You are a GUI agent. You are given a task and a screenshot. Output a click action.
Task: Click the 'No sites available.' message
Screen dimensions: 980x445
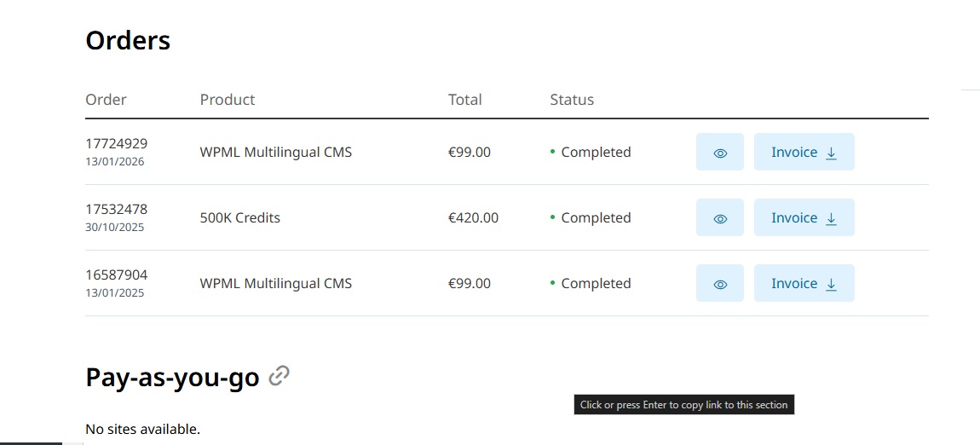(142, 429)
